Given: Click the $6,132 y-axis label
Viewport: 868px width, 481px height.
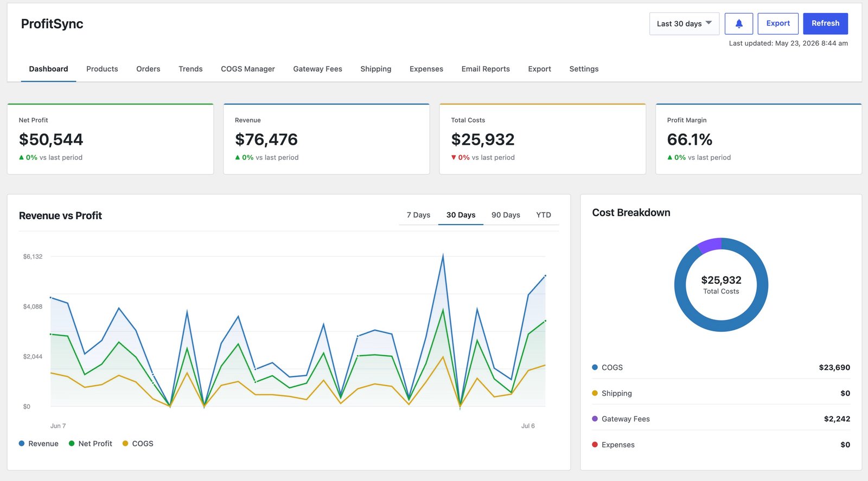Looking at the screenshot, I should pyautogui.click(x=33, y=256).
